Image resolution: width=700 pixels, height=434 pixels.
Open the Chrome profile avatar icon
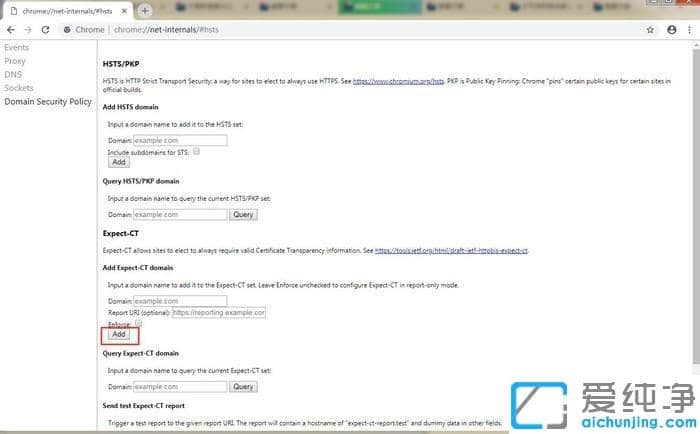click(671, 30)
